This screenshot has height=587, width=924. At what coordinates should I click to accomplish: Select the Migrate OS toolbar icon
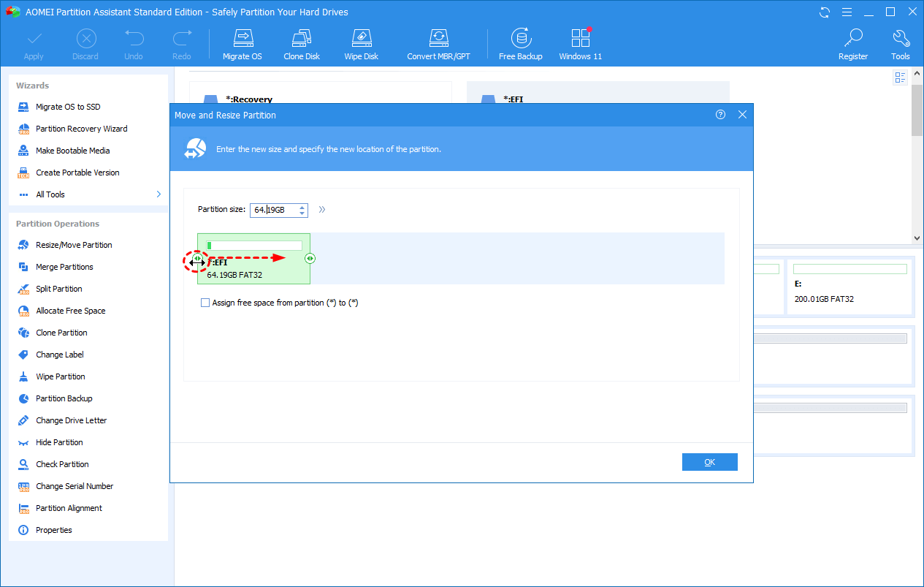pyautogui.click(x=243, y=42)
